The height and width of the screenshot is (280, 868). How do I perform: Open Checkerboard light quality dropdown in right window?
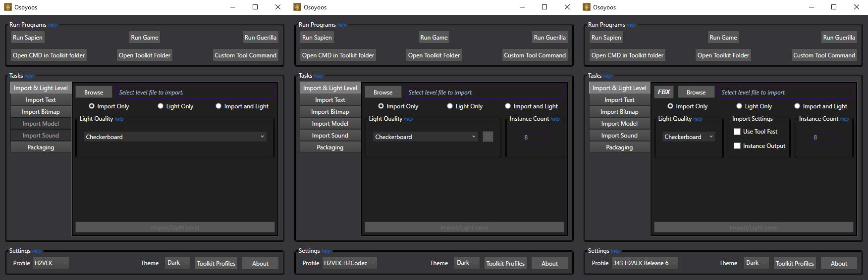coord(689,137)
